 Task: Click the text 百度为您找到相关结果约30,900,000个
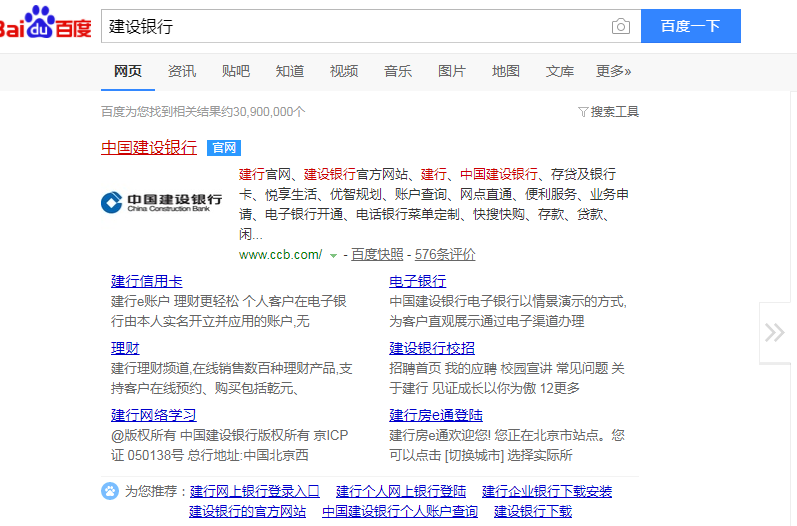pyautogui.click(x=203, y=111)
